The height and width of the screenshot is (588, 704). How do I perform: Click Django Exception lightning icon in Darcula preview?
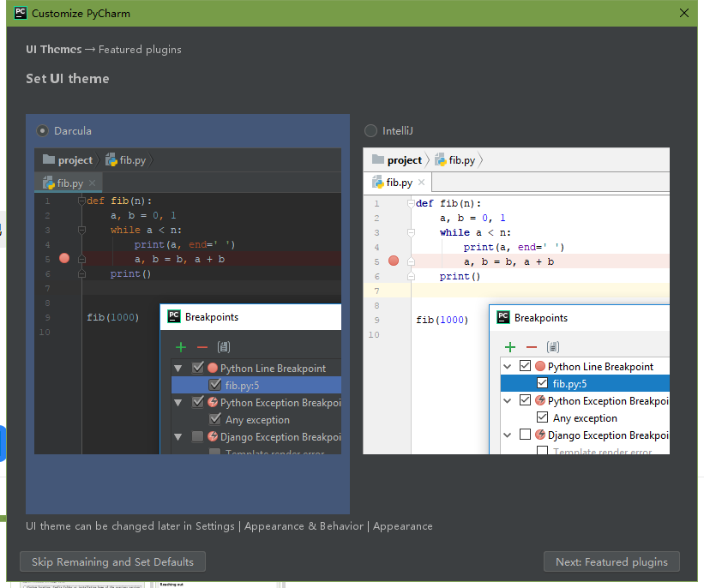tap(213, 436)
